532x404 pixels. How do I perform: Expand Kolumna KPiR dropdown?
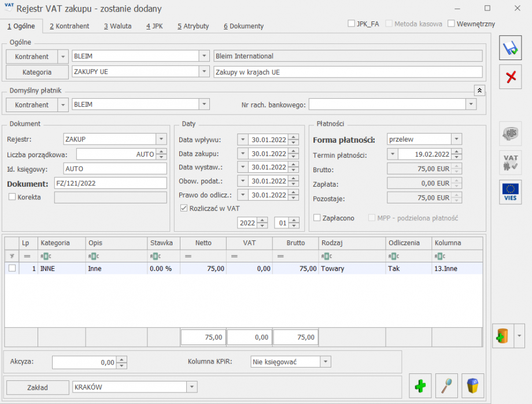(x=326, y=362)
